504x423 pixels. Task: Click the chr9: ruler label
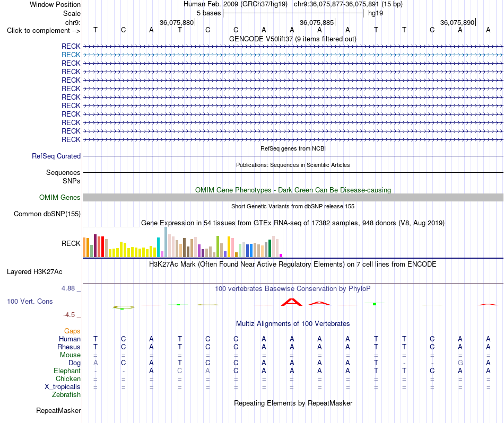[x=73, y=22]
